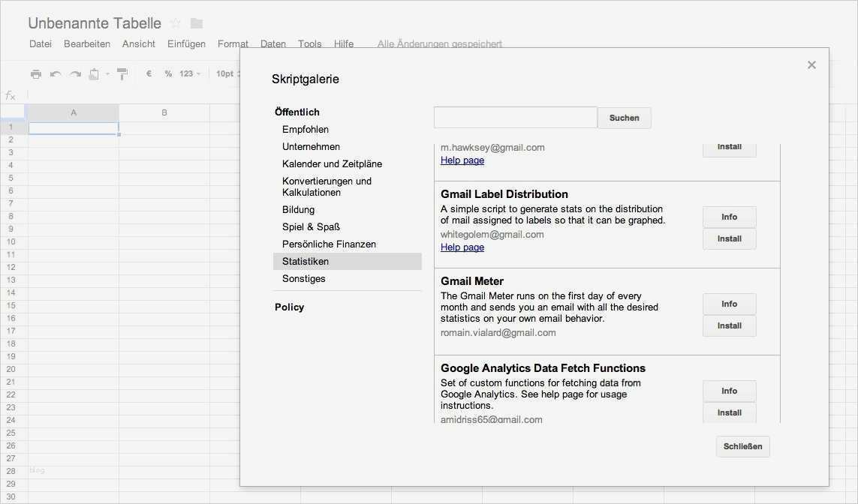
Task: Expand the paste options dropdown arrow
Action: point(107,73)
